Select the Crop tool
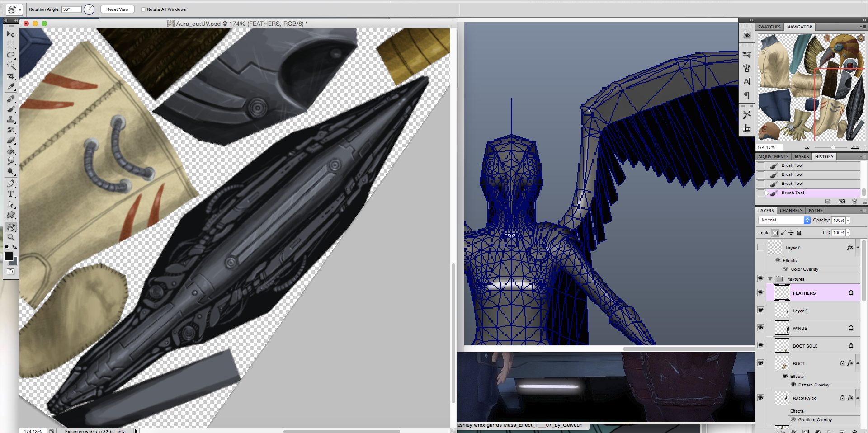 coord(11,76)
